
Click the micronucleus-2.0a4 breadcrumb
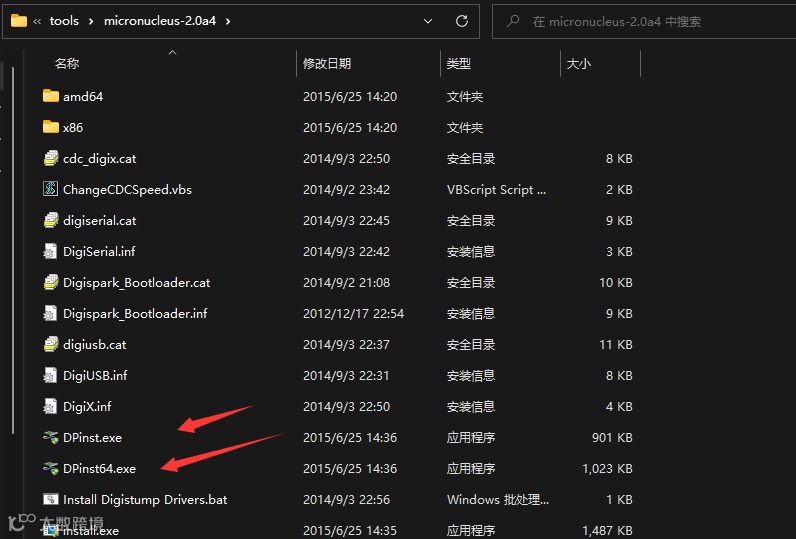[x=160, y=21]
